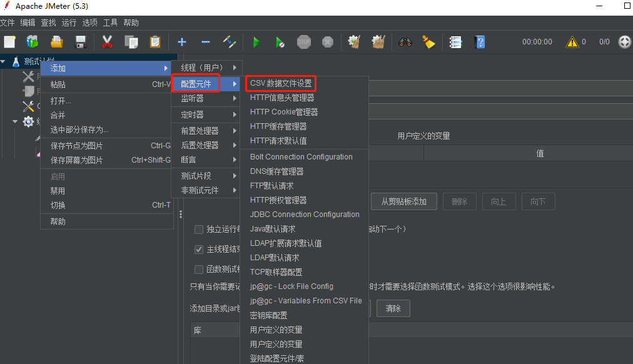Choose 保存节点为图片 menu entry

pyautogui.click(x=106, y=146)
